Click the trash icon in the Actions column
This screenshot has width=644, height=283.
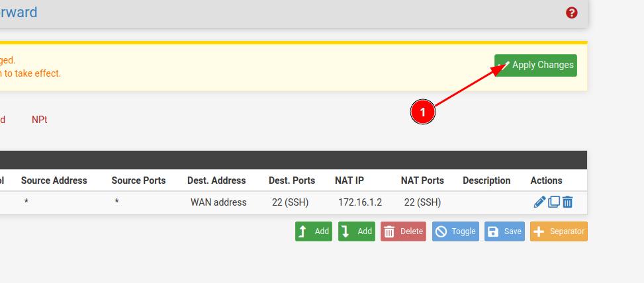(567, 202)
